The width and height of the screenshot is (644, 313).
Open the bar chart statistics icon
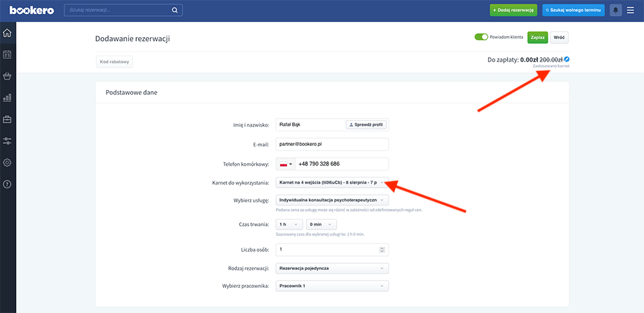click(7, 98)
